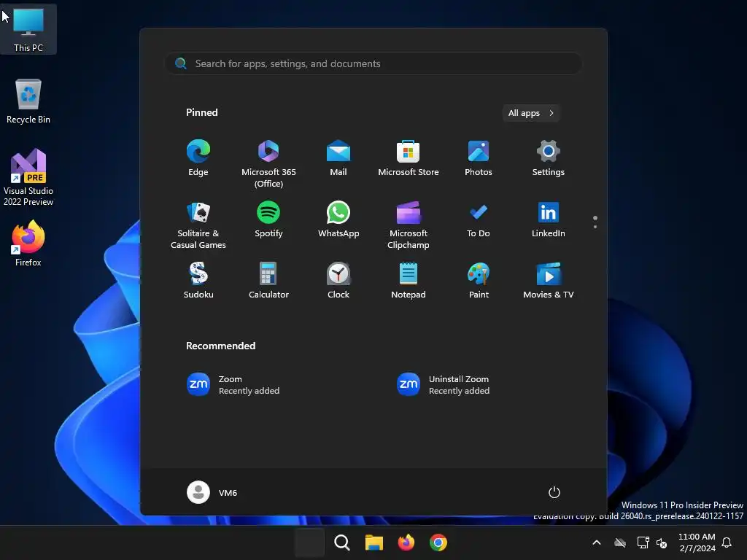Launch the Photos app

click(479, 158)
